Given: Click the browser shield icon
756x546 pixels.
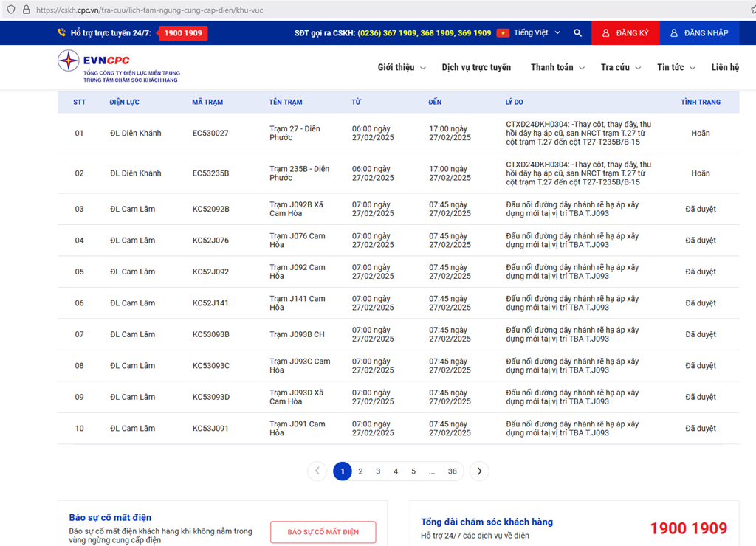Looking at the screenshot, I should [x=10, y=10].
